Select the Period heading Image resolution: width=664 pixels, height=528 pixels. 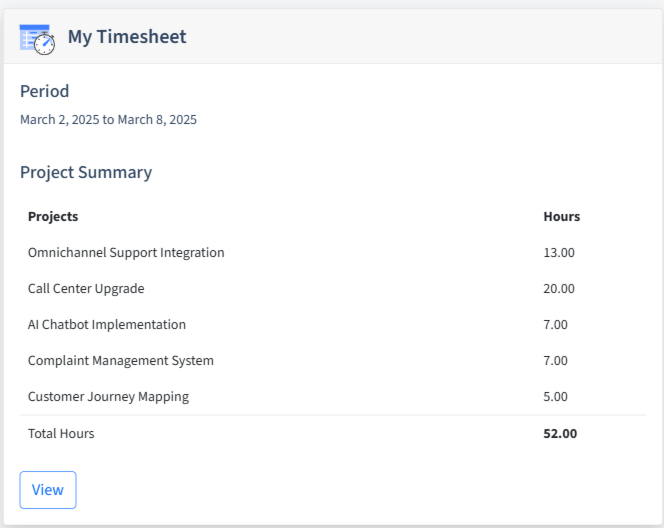tap(44, 91)
